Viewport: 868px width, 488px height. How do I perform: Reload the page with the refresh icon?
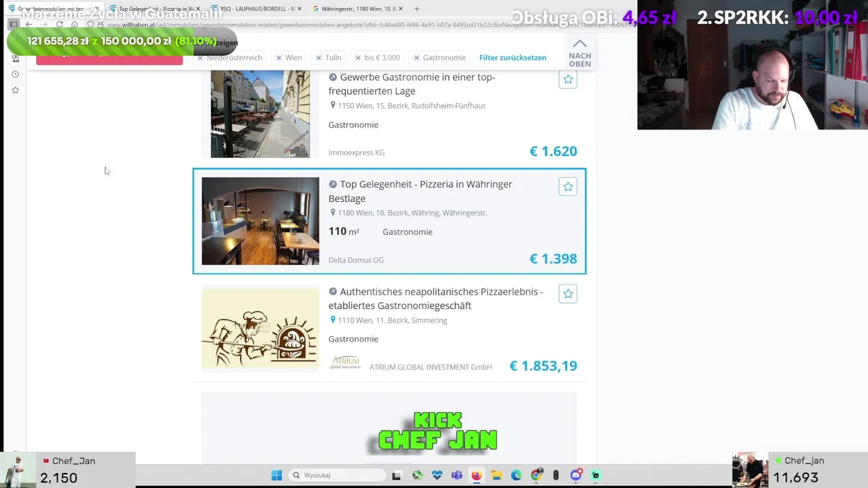60,24
